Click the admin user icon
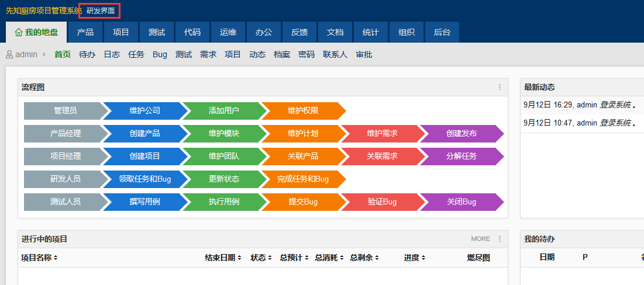Screen dimensions: 644x285 coord(9,54)
